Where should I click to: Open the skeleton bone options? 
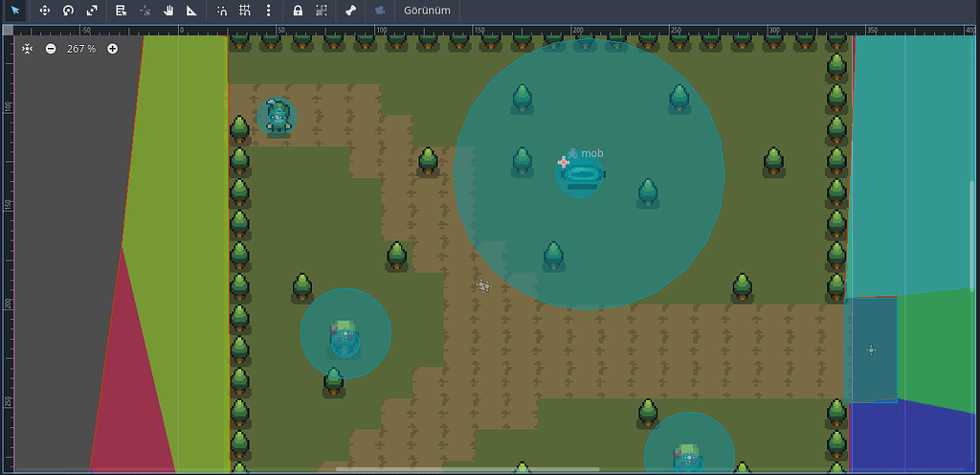(x=350, y=11)
